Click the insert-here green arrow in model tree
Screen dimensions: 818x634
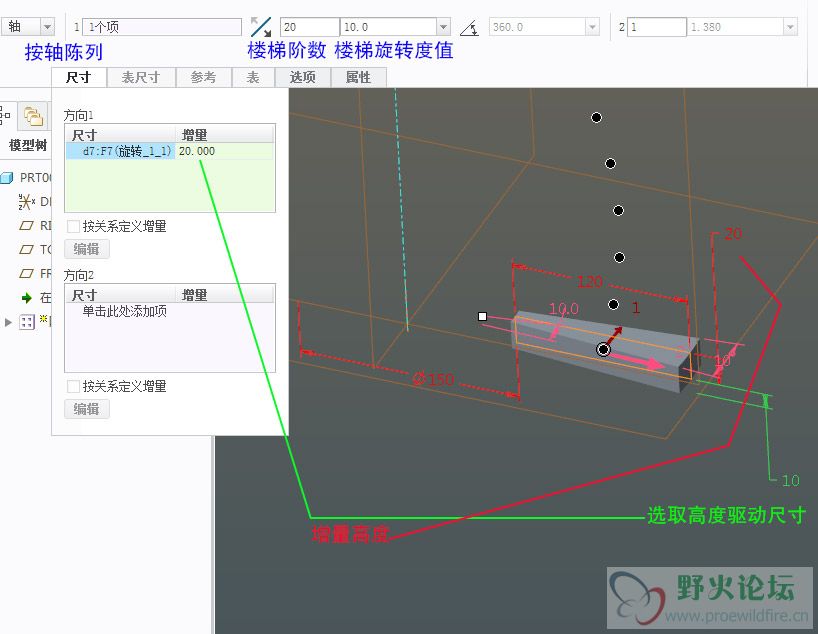point(27,298)
